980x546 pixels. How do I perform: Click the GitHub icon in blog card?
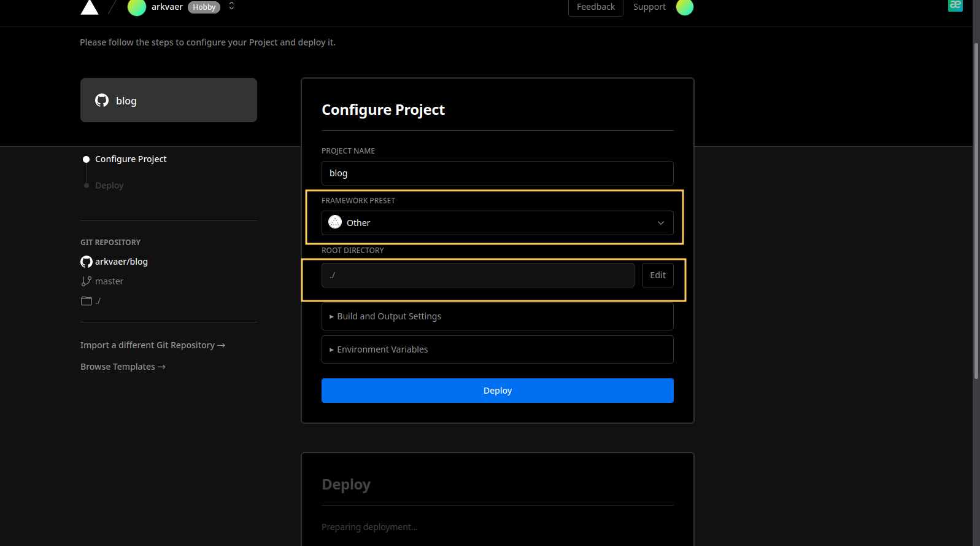[x=102, y=100]
